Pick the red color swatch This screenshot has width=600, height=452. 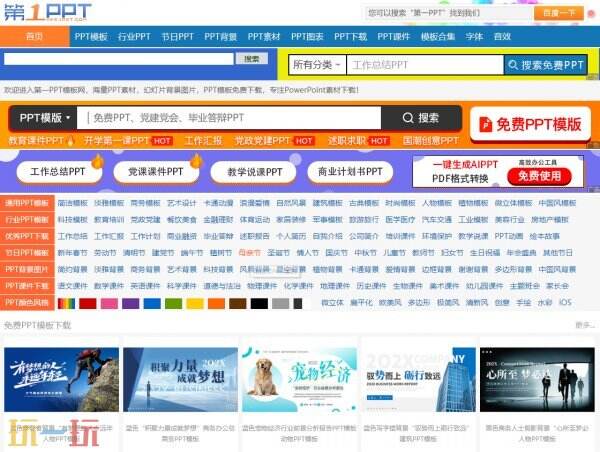(x=88, y=304)
